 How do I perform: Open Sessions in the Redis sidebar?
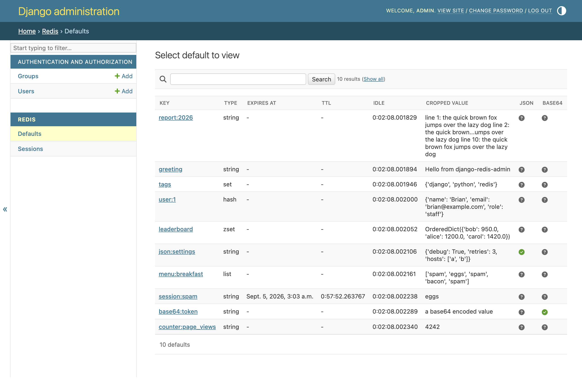(30, 148)
